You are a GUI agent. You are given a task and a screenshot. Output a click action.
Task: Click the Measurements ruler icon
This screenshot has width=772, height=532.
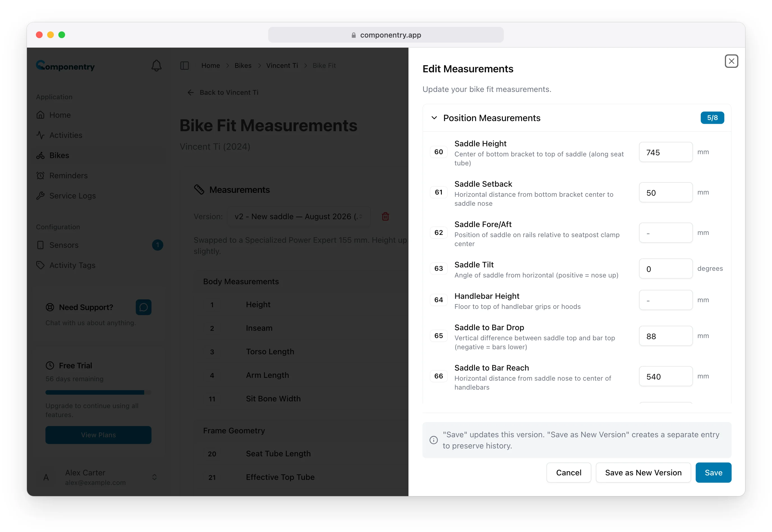point(199,190)
